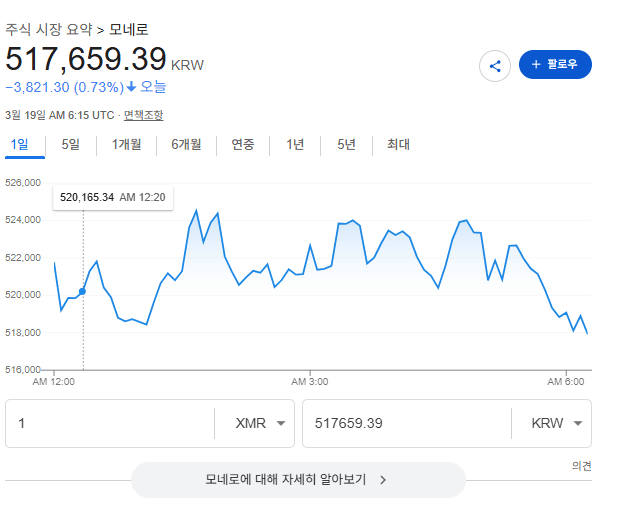Click the plus icon on follow button

point(536,65)
